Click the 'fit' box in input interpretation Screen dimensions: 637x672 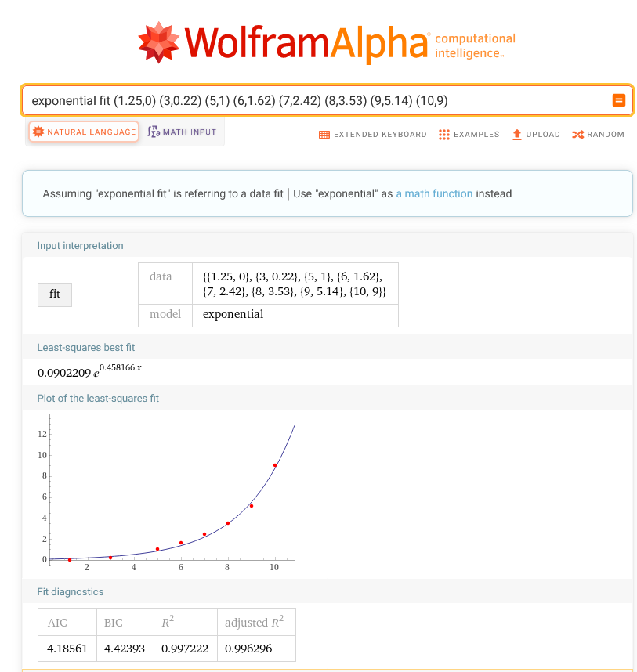(x=55, y=294)
